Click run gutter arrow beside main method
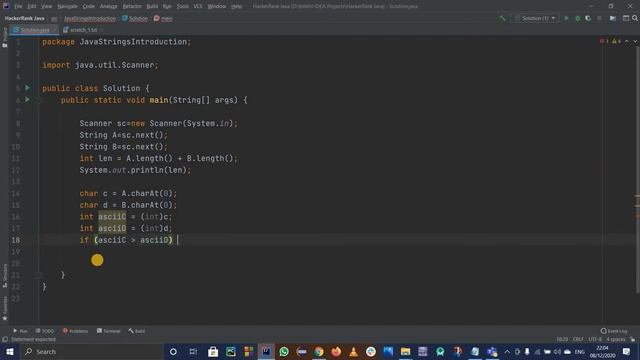640x360 pixels. (x=27, y=99)
